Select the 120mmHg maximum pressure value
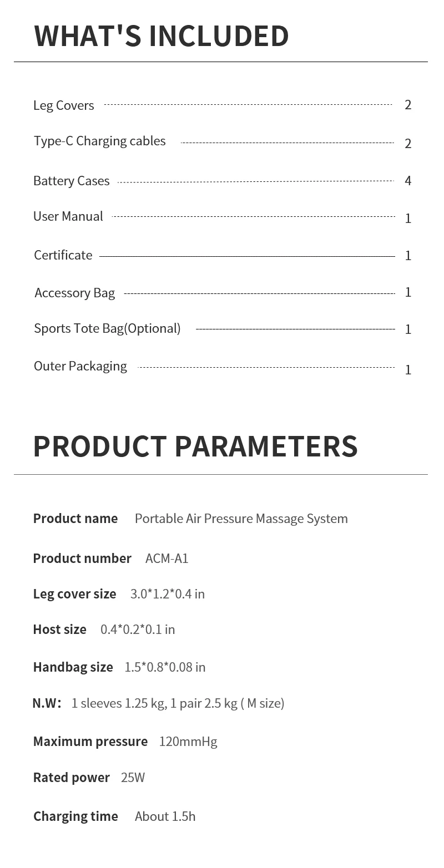The width and height of the screenshot is (444, 868). click(x=188, y=742)
